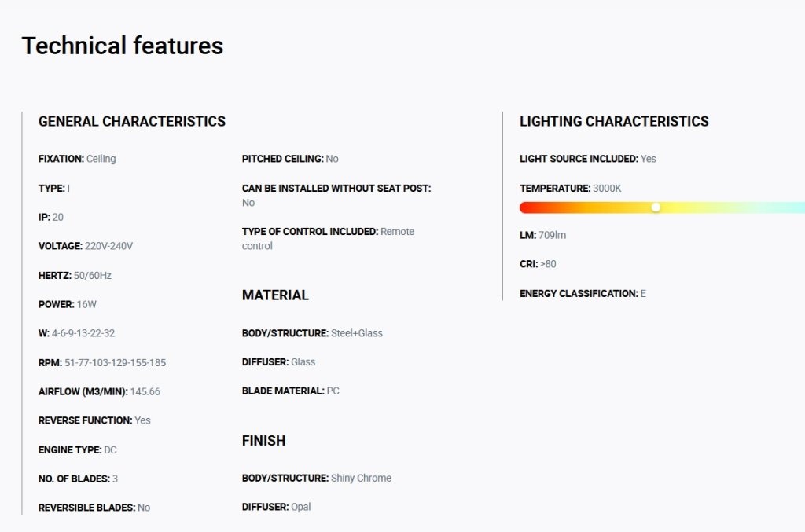Click the Fixation: Ceiling entry

[77, 159]
